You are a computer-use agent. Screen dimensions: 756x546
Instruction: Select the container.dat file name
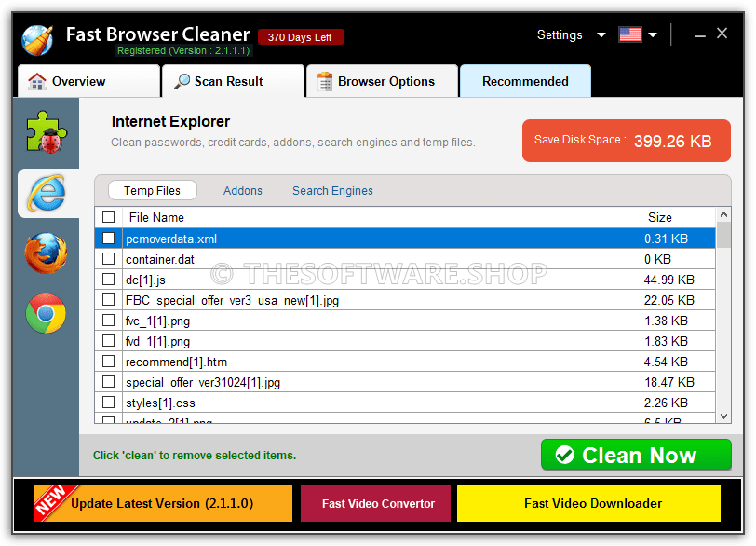160,260
